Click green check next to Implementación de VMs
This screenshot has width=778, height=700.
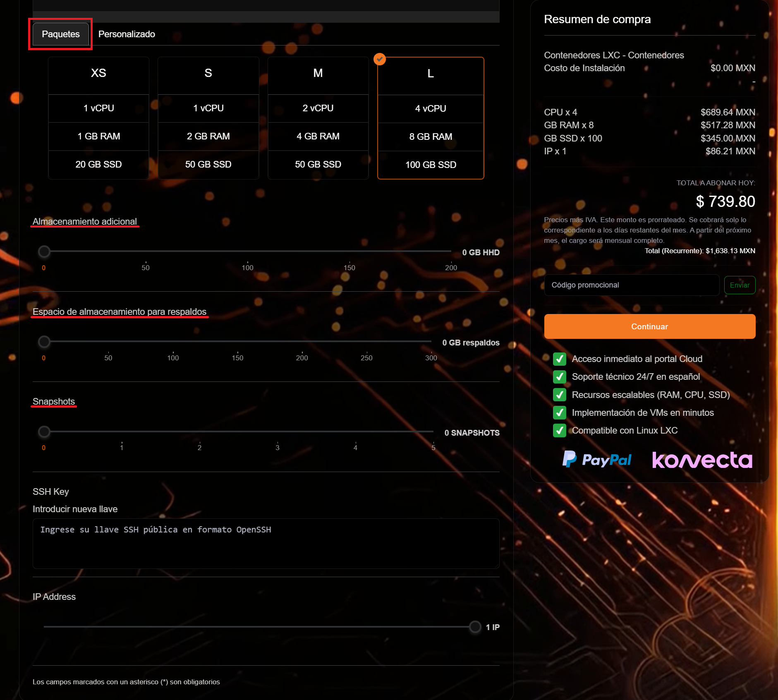point(559,412)
